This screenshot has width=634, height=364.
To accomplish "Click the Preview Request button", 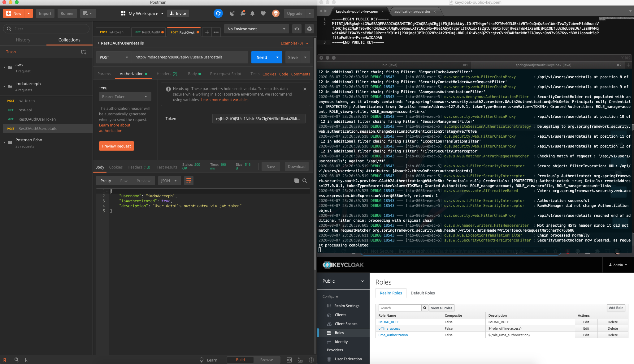I will point(116,146).
